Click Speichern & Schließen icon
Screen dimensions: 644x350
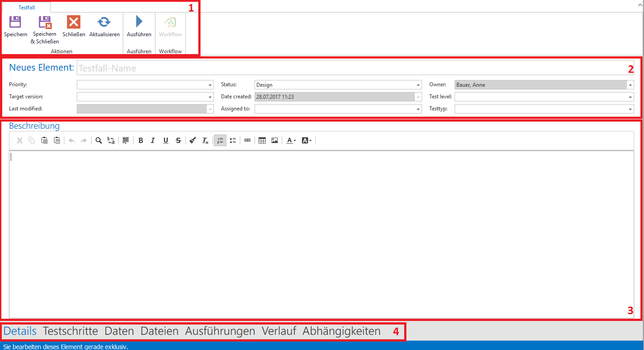coord(45,22)
